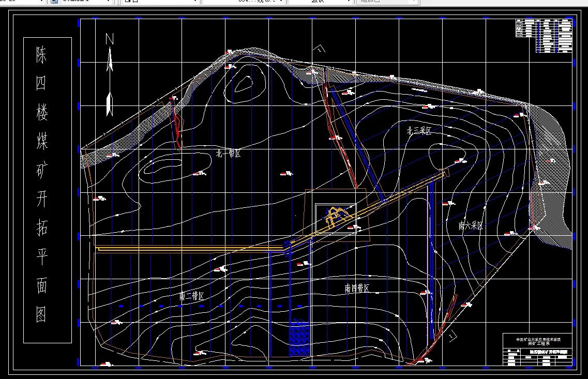Screen dimensions: 588x379
Task: Select the 北三采区 mining area label
Action: (x=419, y=130)
